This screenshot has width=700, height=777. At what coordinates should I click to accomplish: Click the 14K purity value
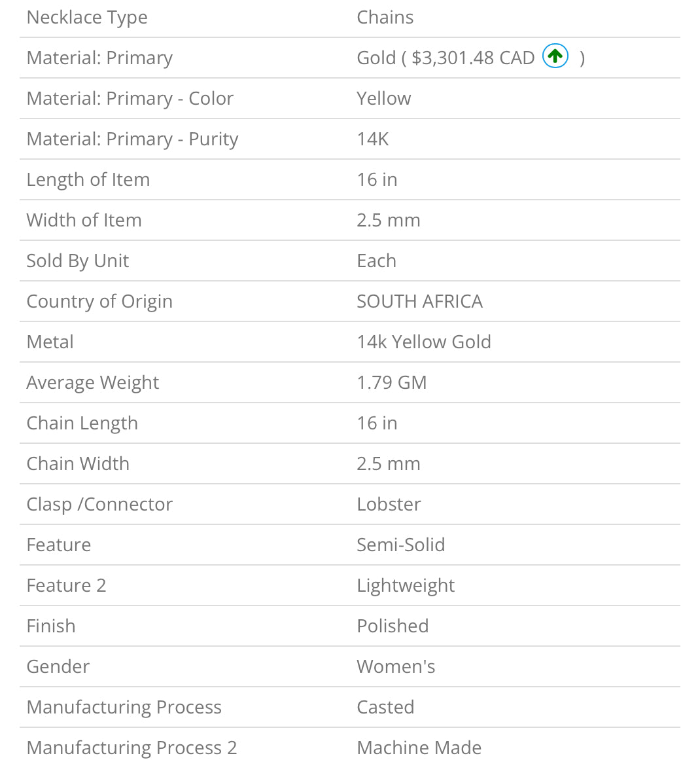click(372, 139)
